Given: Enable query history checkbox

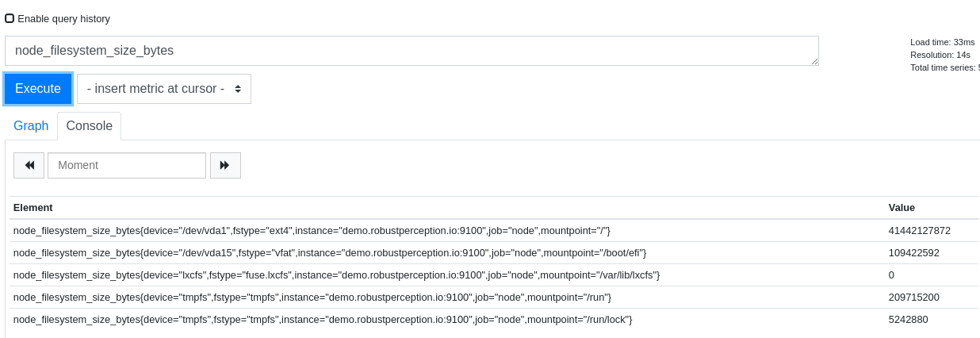Looking at the screenshot, I should coord(10,18).
